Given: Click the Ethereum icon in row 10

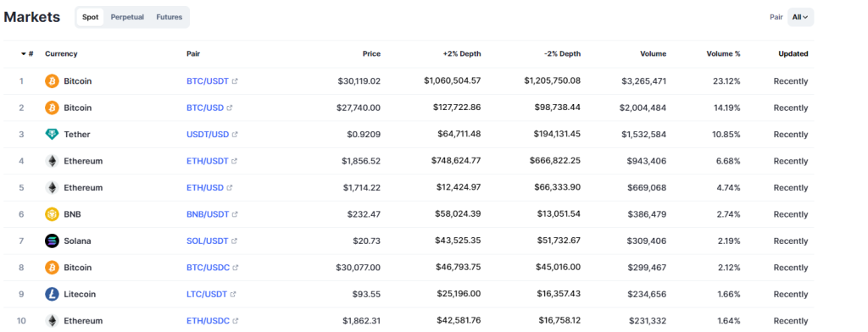Looking at the screenshot, I should 52,321.
